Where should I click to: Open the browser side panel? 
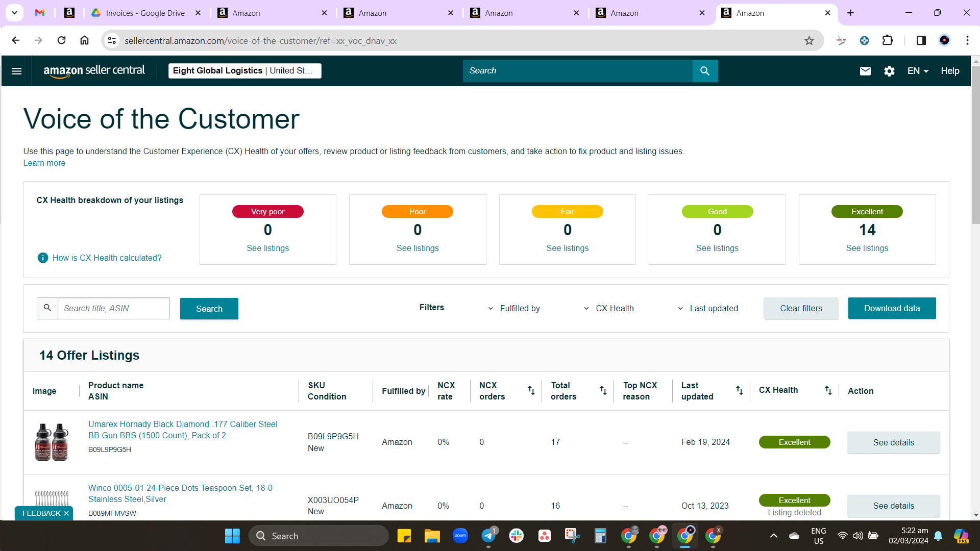(x=921, y=40)
